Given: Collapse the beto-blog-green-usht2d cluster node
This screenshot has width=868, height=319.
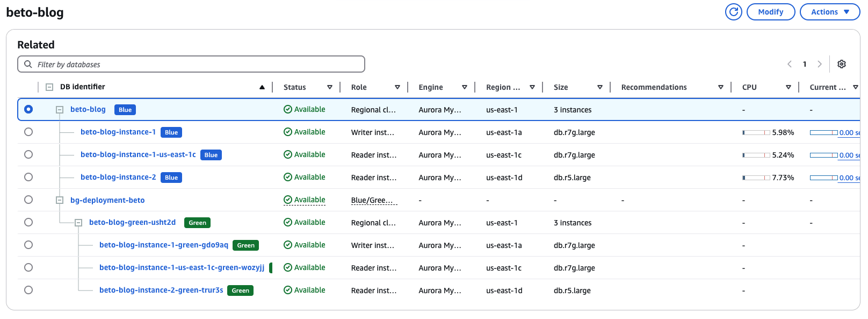Looking at the screenshot, I should pos(78,223).
